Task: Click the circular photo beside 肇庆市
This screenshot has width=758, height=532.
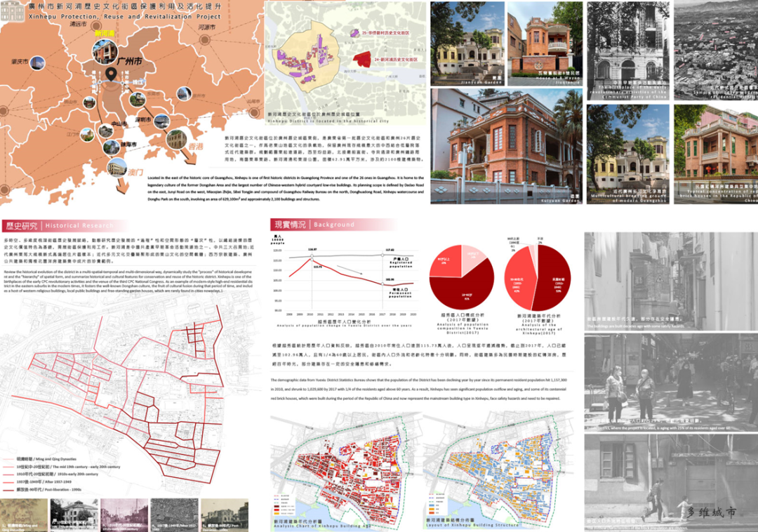Action: coord(37,63)
